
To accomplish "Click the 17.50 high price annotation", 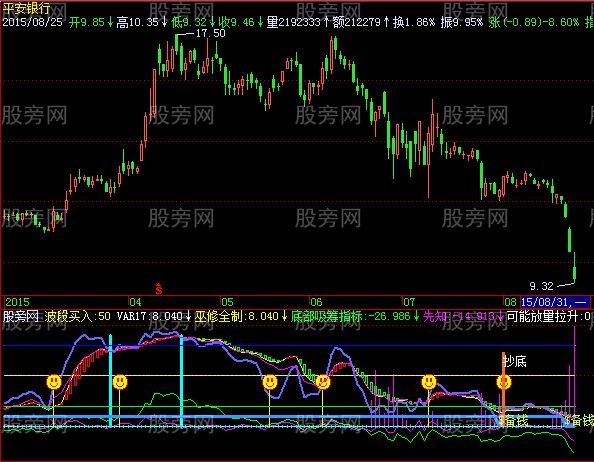I will 211,33.
